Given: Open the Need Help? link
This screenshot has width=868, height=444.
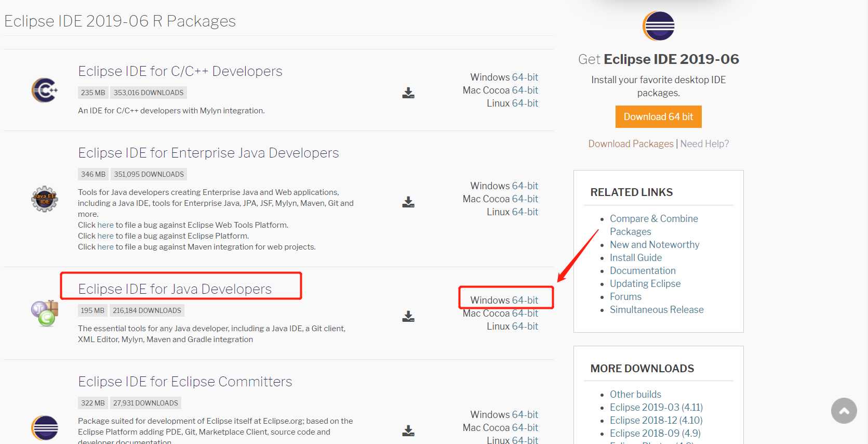Looking at the screenshot, I should [x=704, y=143].
